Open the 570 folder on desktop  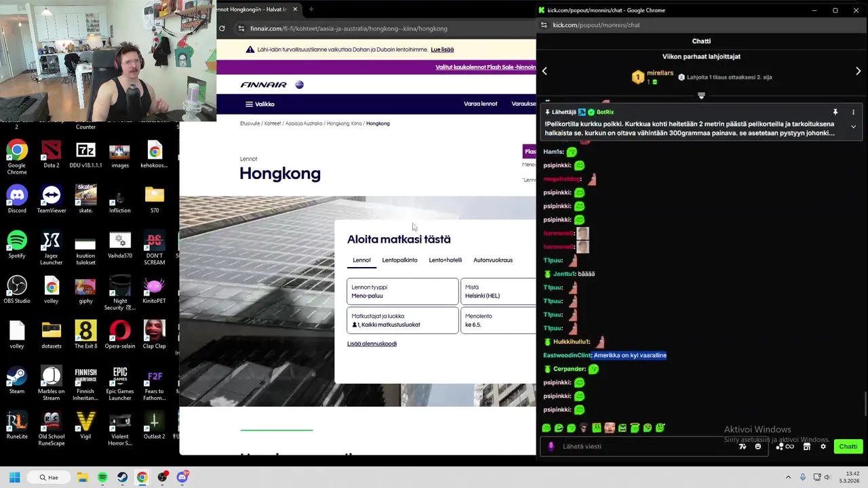[x=154, y=200]
